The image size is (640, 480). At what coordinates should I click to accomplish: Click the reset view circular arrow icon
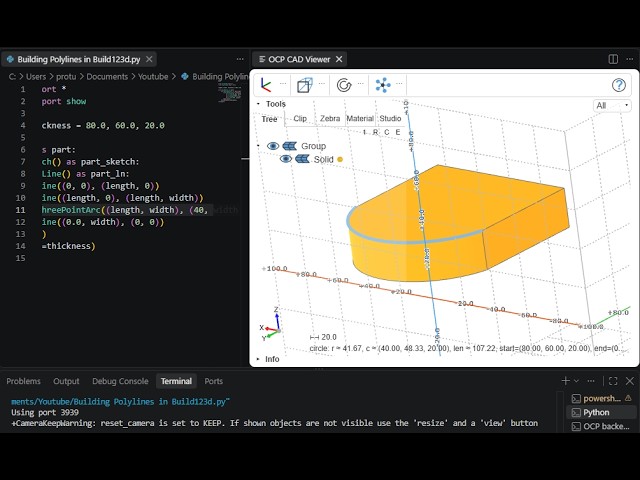point(344,85)
